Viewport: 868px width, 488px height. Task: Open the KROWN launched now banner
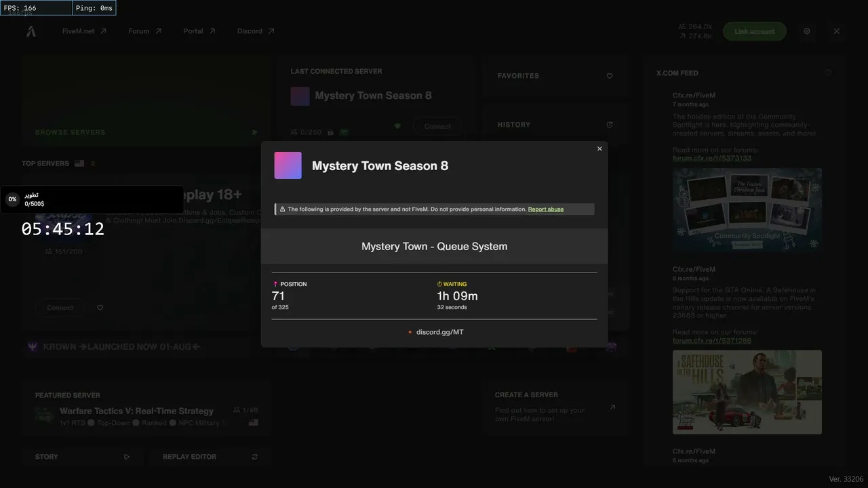pyautogui.click(x=146, y=346)
